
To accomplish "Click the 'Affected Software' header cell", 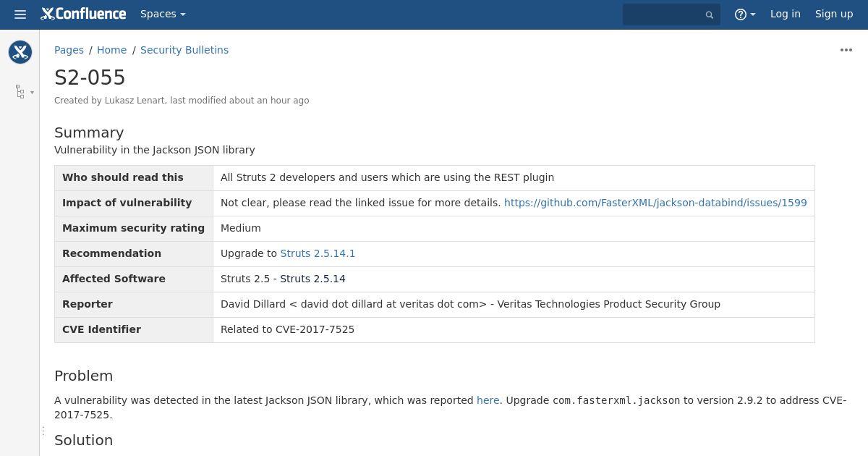I will 134,279.
